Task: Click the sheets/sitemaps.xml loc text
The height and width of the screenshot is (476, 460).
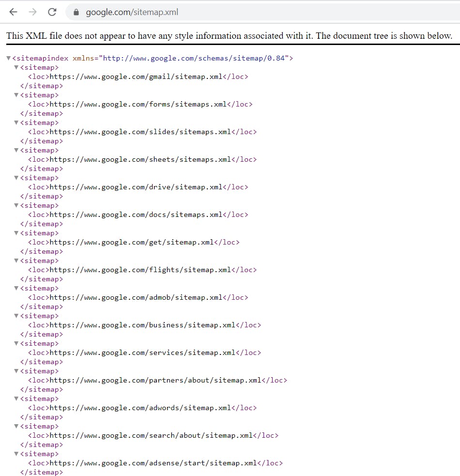Action: 140,160
